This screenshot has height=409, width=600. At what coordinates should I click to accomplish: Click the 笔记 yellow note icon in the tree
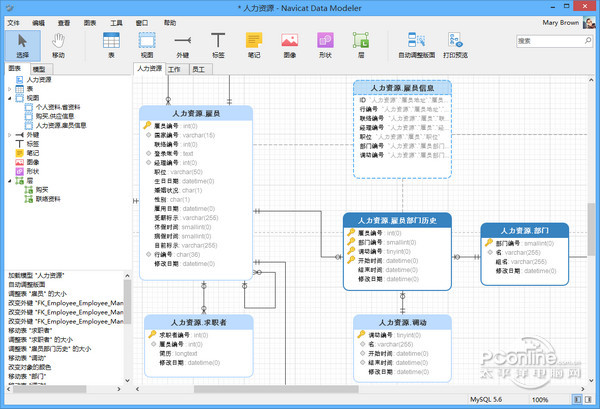coord(20,153)
